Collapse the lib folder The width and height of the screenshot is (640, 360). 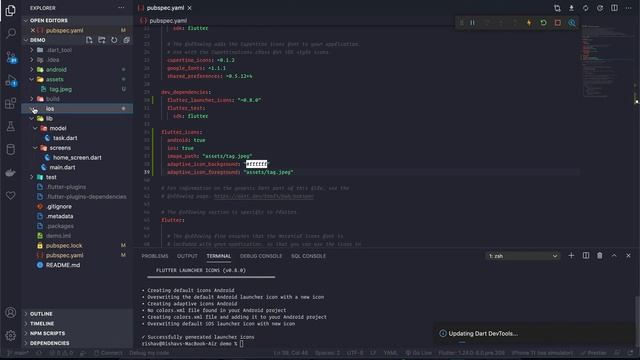click(78, 118)
